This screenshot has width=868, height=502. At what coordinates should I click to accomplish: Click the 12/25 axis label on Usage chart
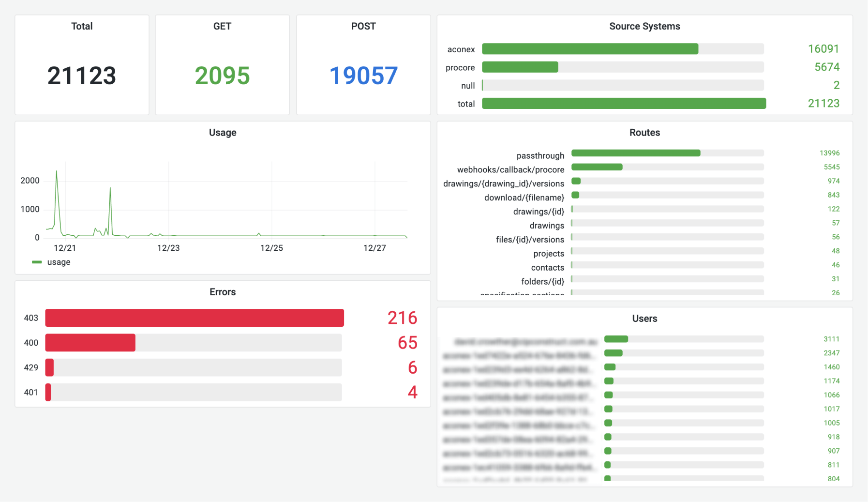pyautogui.click(x=271, y=248)
